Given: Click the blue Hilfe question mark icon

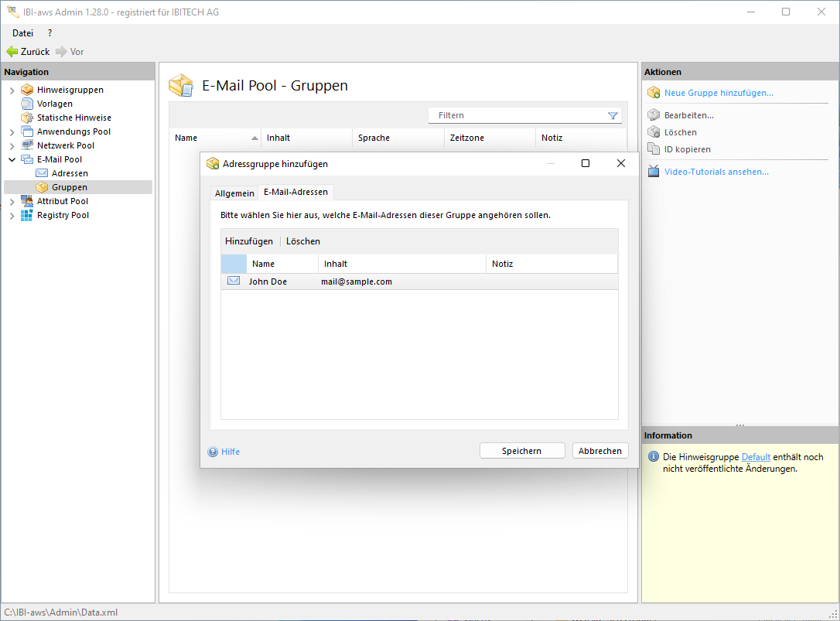Looking at the screenshot, I should point(213,452).
